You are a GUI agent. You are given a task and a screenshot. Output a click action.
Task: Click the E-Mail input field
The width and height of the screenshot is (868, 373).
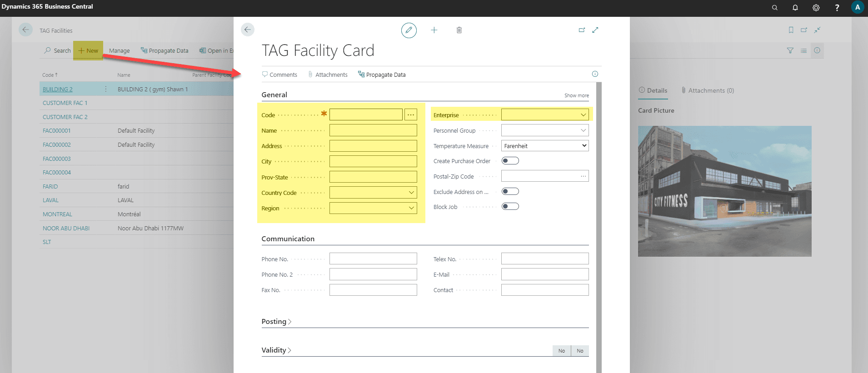coord(545,274)
